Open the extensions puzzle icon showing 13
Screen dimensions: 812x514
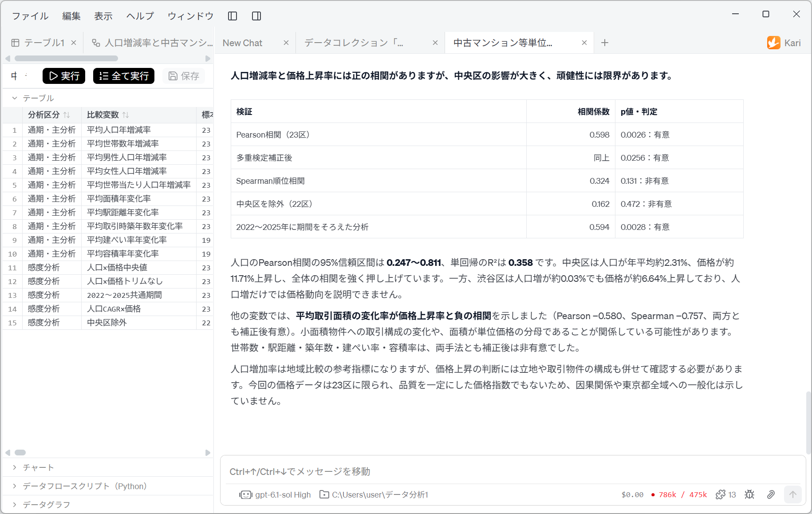click(725, 494)
